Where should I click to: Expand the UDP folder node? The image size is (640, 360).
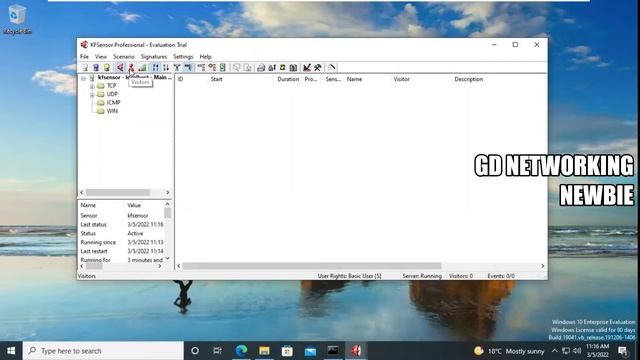pyautogui.click(x=92, y=95)
